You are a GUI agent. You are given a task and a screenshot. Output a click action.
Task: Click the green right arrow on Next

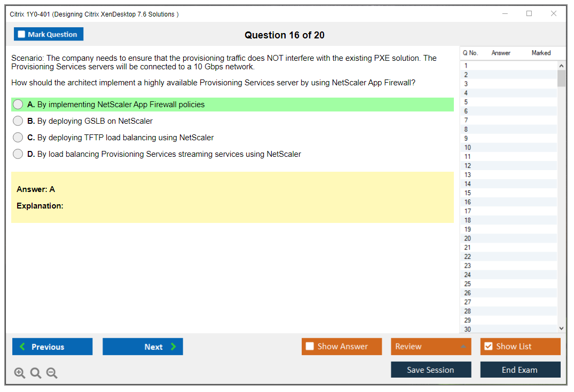pyautogui.click(x=174, y=347)
